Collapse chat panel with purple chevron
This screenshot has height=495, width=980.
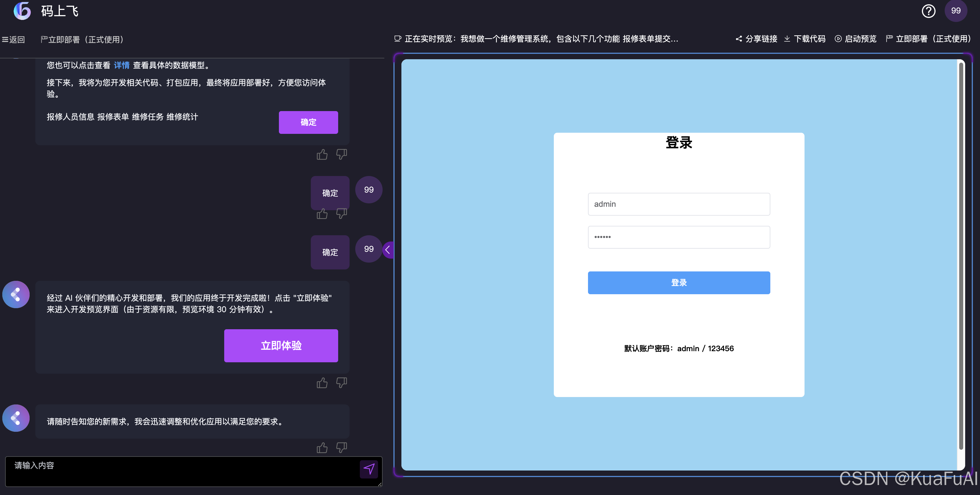(388, 250)
